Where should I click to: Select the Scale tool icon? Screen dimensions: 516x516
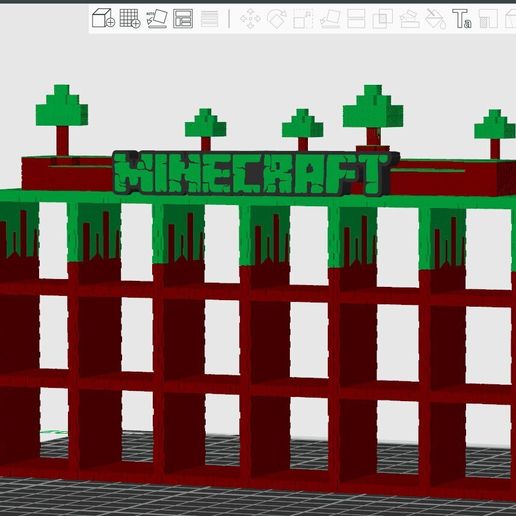303,19
